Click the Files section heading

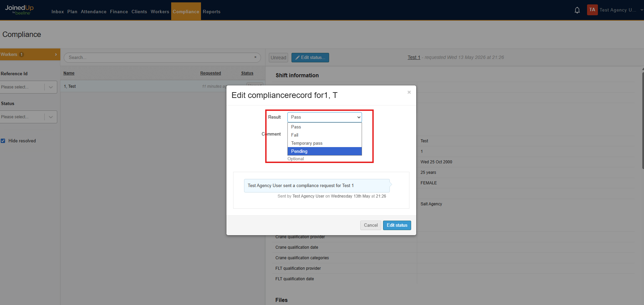[x=281, y=300]
